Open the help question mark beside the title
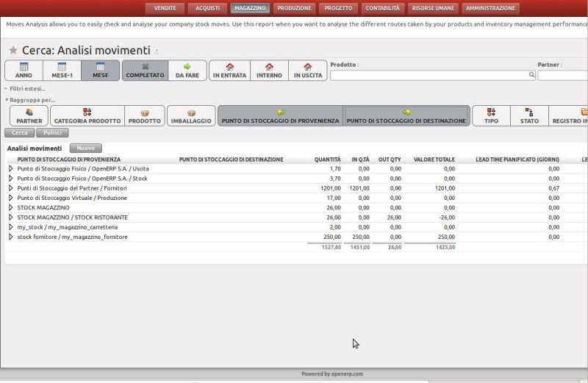Image resolution: width=588 pixels, height=383 pixels. click(x=157, y=51)
